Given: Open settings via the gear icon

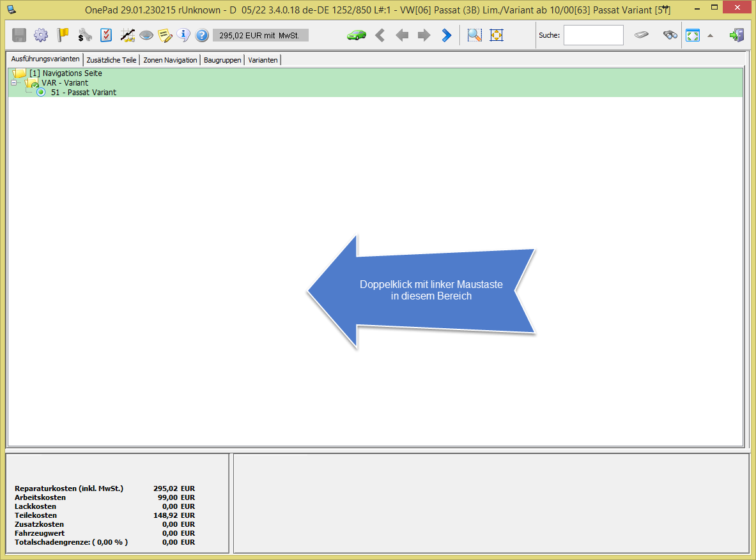Looking at the screenshot, I should click(41, 35).
